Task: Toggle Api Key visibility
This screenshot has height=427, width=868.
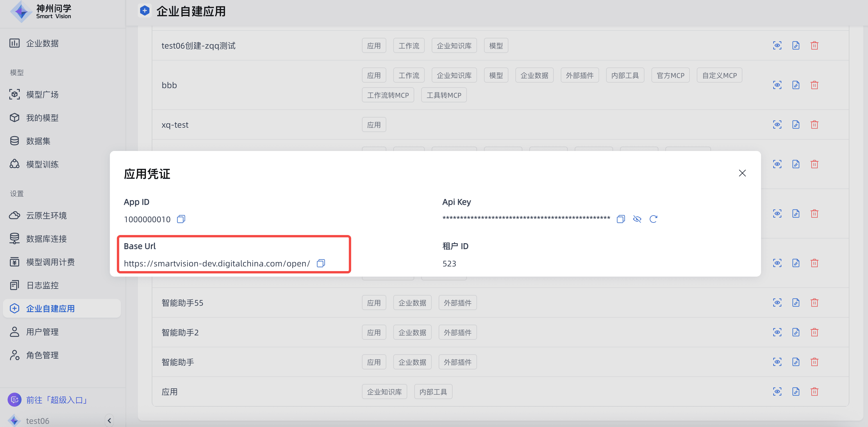Action: (x=637, y=219)
